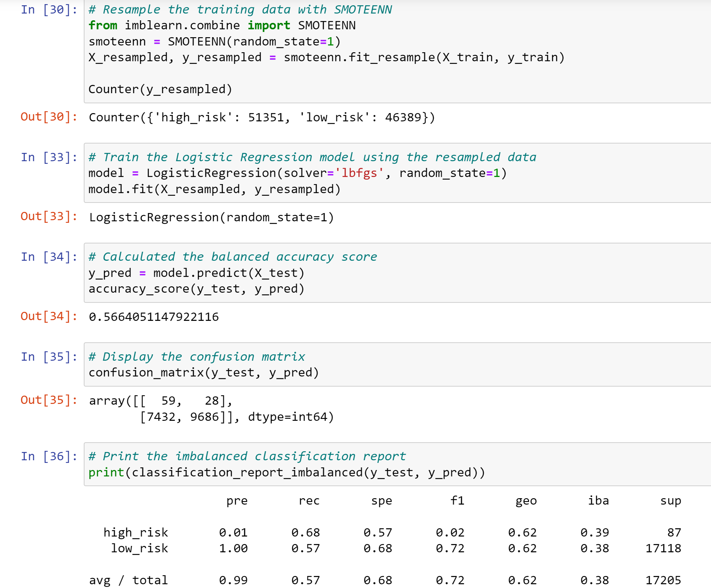Click the 'avg / total' row label
This screenshot has width=711, height=588.
pyautogui.click(x=128, y=580)
